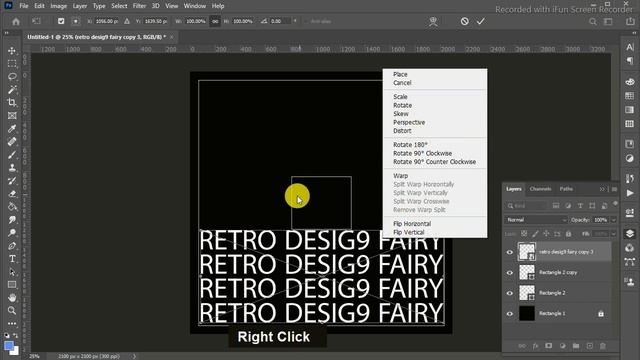Select the Crop tool
The width and height of the screenshot is (640, 360).
click(12, 102)
